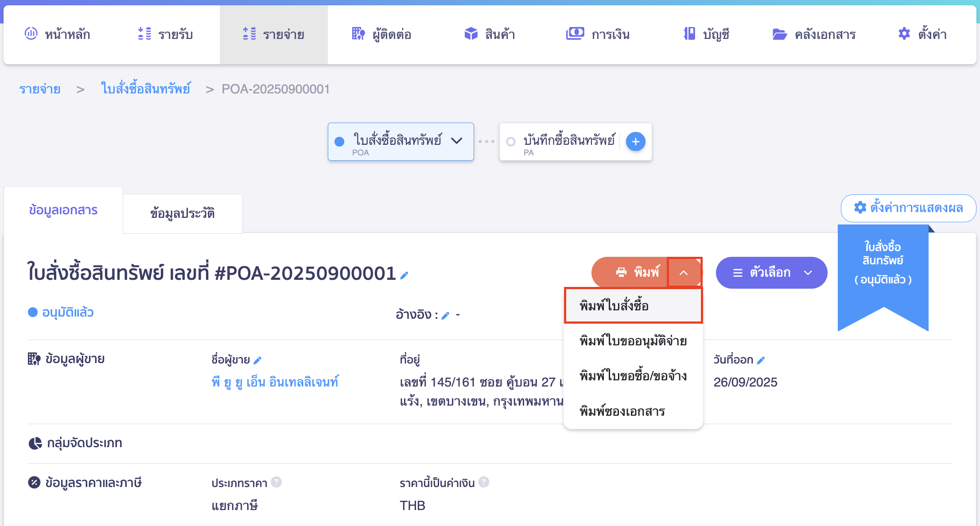Viewport: 980px width, 526px height.
Task: Open the help tooltip beside ประเภทราคา
Action: pyautogui.click(x=276, y=483)
